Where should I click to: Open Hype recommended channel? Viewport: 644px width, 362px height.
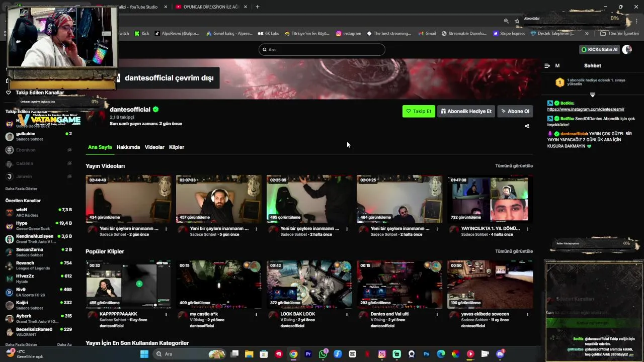(x=39, y=226)
